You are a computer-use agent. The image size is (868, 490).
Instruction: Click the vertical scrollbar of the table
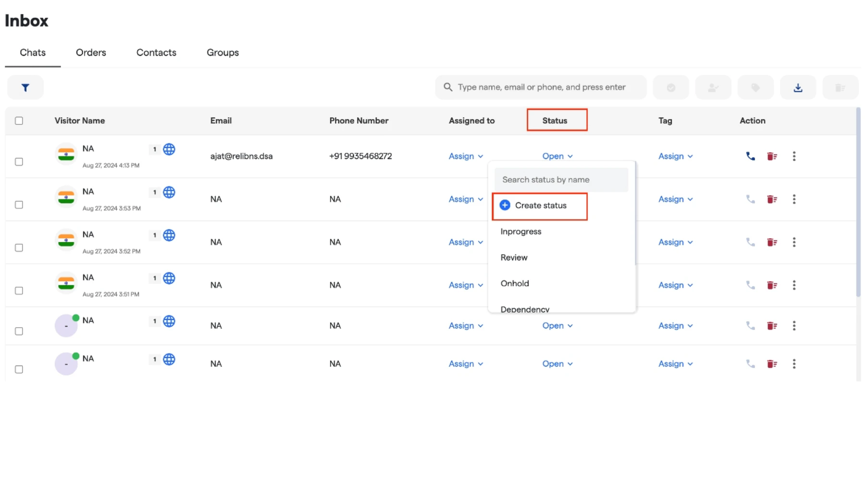858,202
